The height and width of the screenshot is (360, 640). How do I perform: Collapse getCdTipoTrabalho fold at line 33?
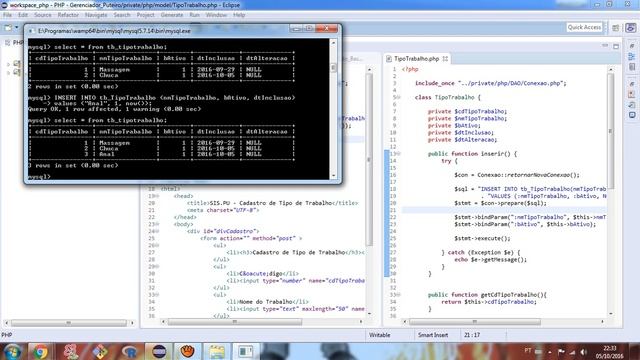pyautogui.click(x=399, y=294)
